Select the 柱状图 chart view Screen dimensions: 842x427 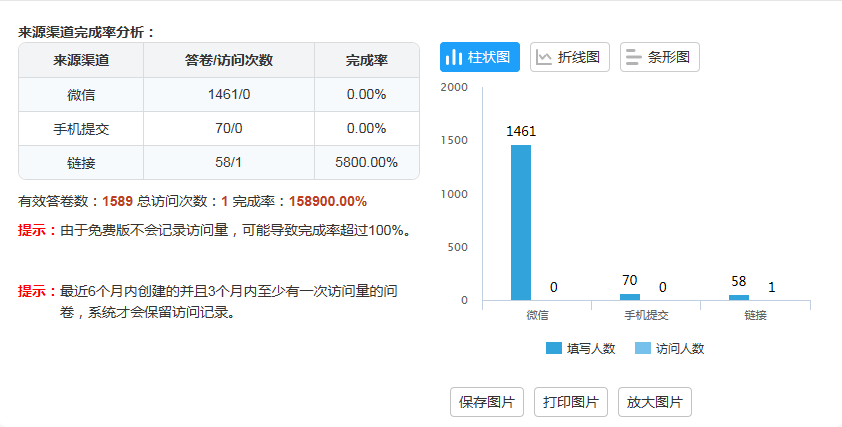pos(480,57)
